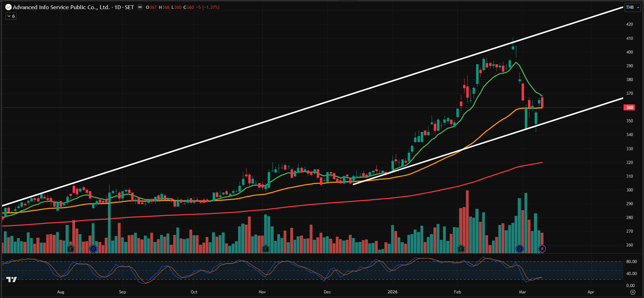Open the THB currency dropdown
Image resolution: width=644 pixels, height=298 pixels.
click(633, 7)
